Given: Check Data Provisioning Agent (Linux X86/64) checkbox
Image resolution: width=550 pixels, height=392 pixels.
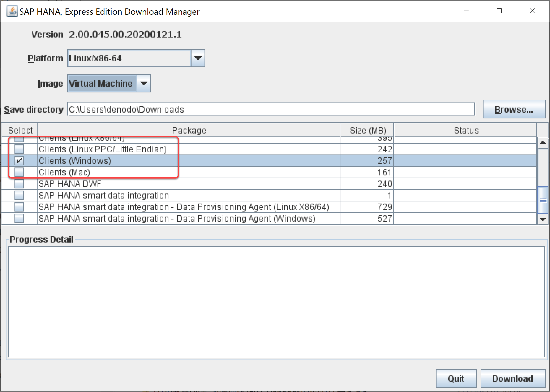Looking at the screenshot, I should click(19, 207).
